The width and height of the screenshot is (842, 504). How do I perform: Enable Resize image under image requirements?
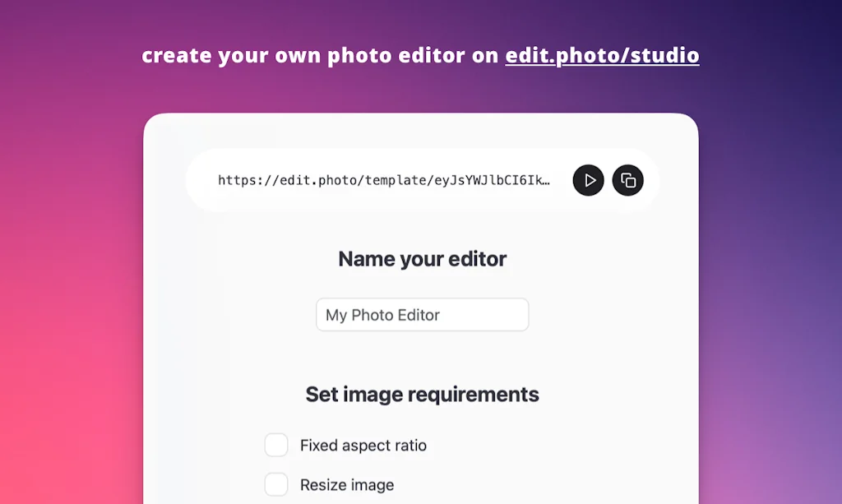pos(276,484)
